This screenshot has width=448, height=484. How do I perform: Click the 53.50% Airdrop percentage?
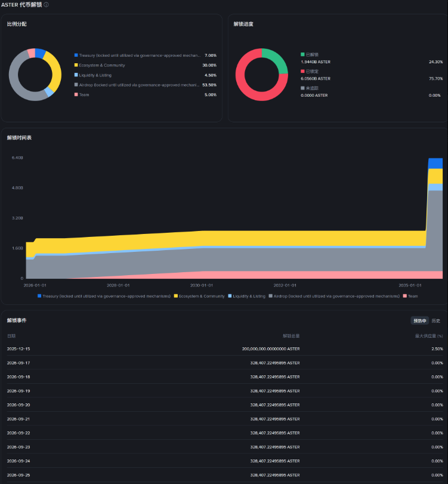pyautogui.click(x=209, y=85)
